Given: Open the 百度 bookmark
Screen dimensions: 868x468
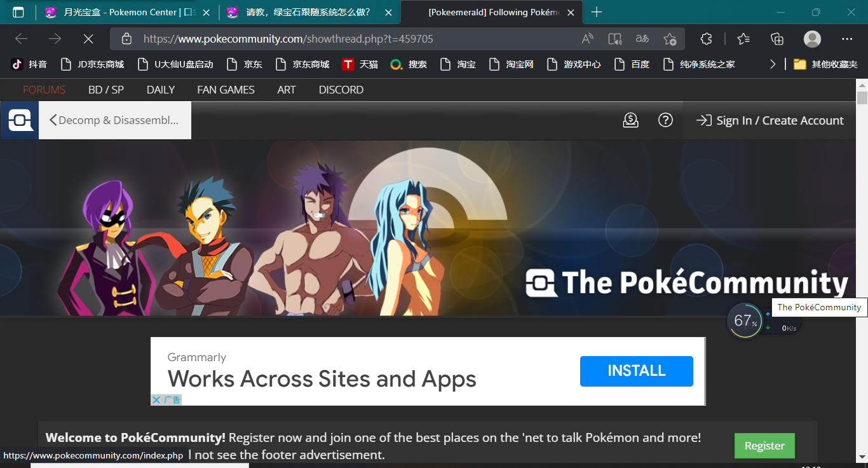Looking at the screenshot, I should [x=632, y=64].
